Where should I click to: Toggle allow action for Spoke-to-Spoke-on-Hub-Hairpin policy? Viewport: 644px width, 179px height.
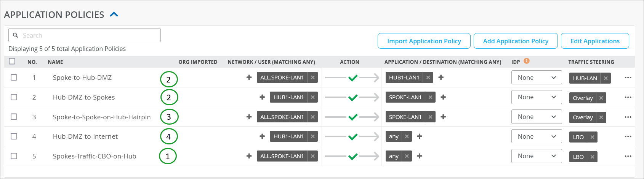[353, 117]
